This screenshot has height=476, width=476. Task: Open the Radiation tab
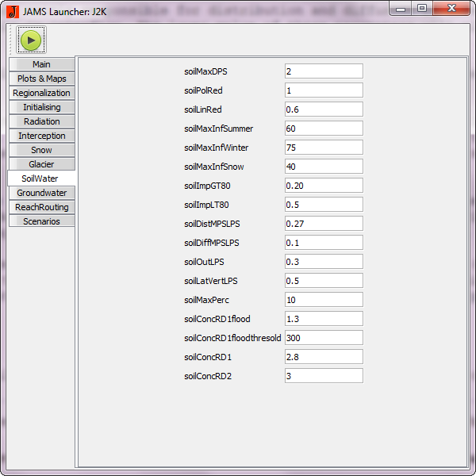[x=42, y=121]
